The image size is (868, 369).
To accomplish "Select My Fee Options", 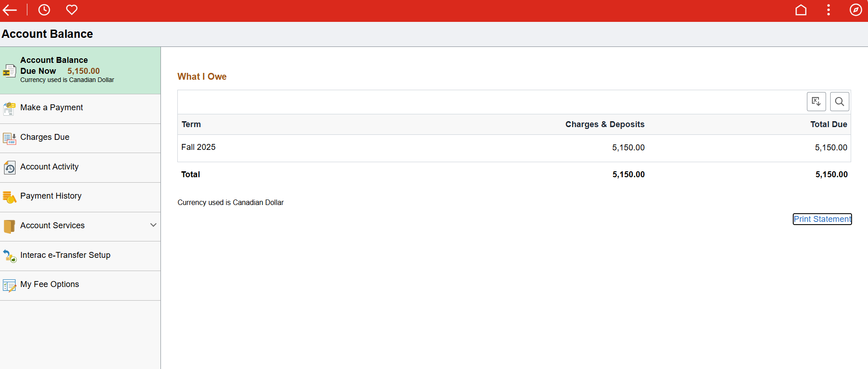I will pos(50,284).
